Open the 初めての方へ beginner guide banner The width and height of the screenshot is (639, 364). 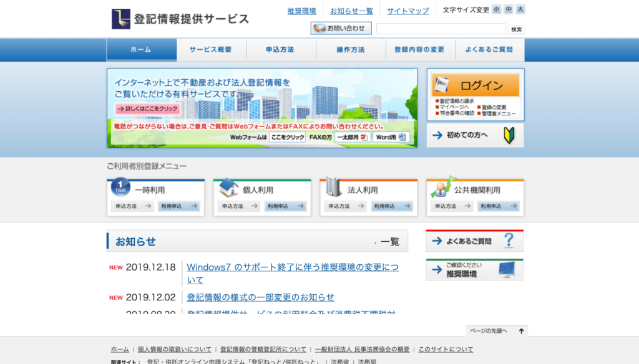(x=476, y=135)
